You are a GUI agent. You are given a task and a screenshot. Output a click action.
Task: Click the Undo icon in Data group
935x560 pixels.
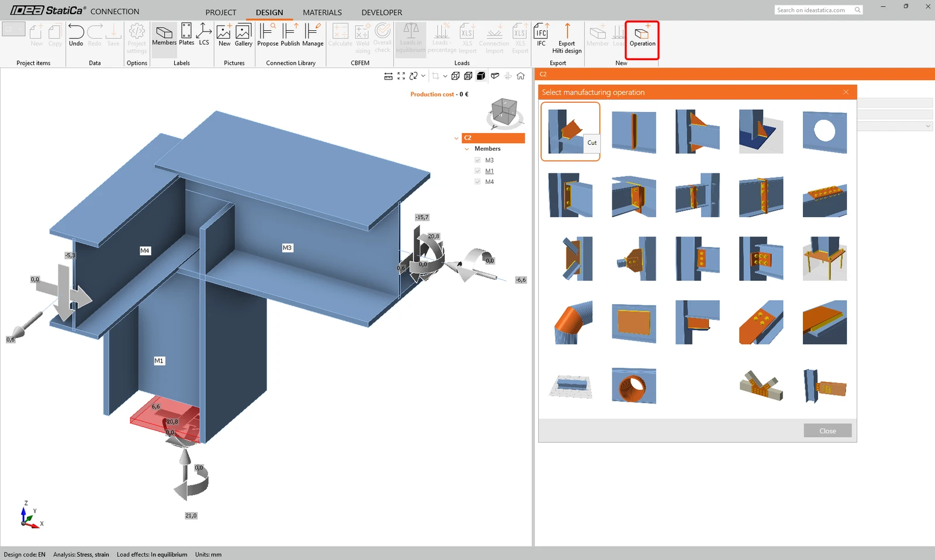click(76, 35)
